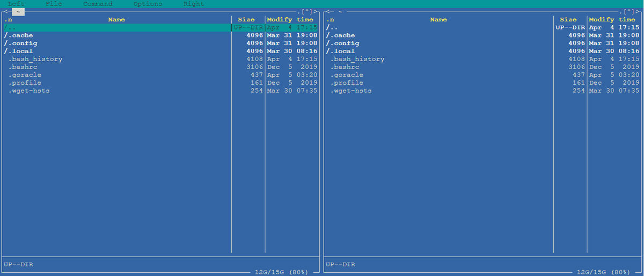Image resolution: width=644 pixels, height=276 pixels.
Task: Sort right panel by Name column
Action: [438, 19]
